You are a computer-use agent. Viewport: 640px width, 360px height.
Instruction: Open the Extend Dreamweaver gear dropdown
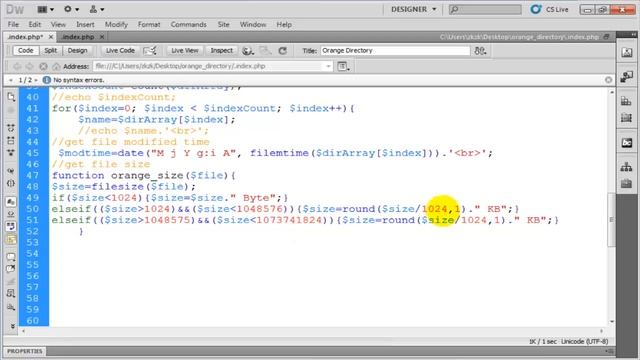71,9
